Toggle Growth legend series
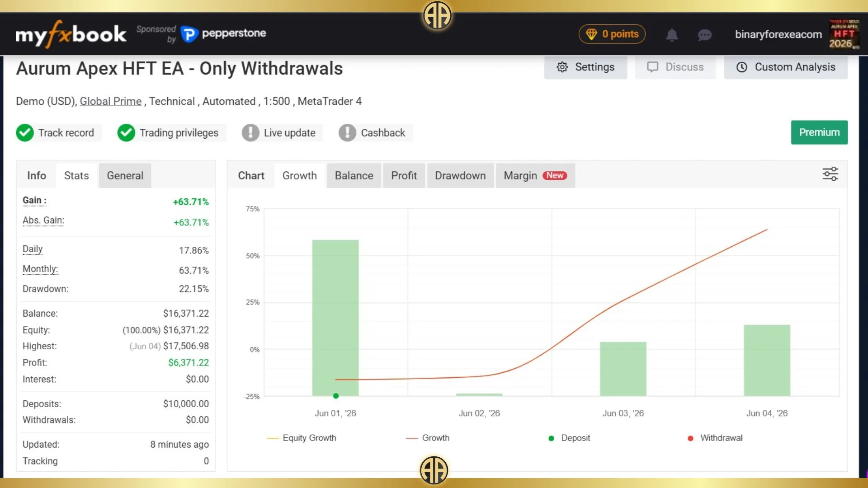This screenshot has height=488, width=868. click(428, 438)
